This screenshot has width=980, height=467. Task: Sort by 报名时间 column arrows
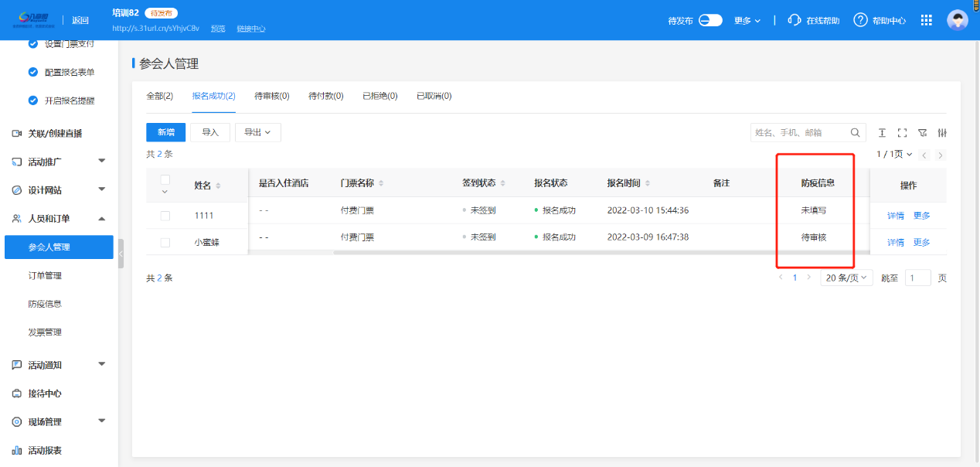click(x=648, y=183)
